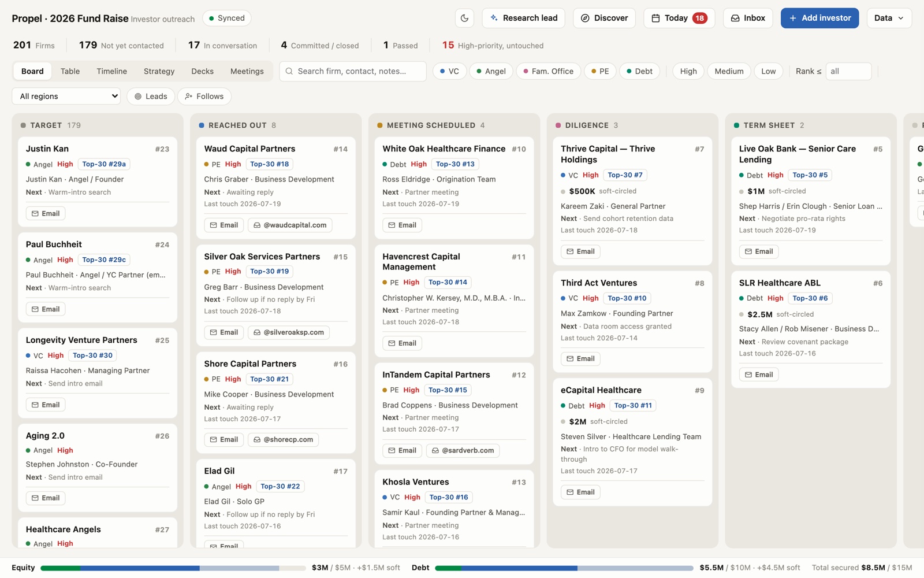
Task: Click the Debt funding progress bar
Action: point(564,568)
